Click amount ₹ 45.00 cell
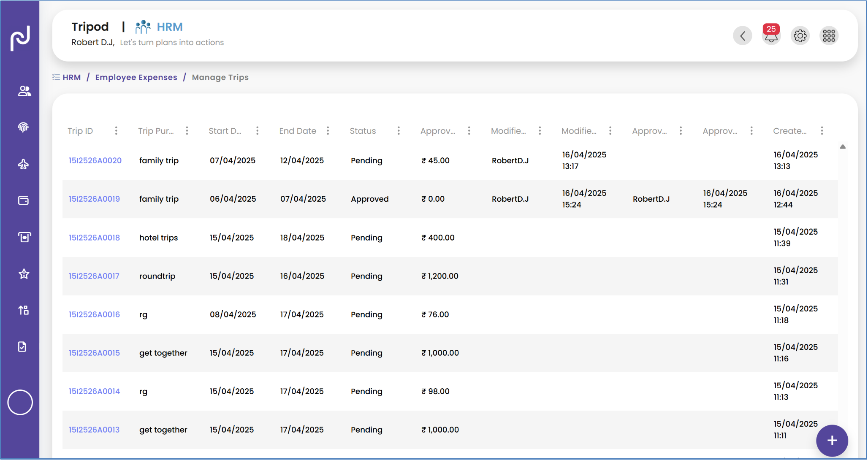 [435, 160]
